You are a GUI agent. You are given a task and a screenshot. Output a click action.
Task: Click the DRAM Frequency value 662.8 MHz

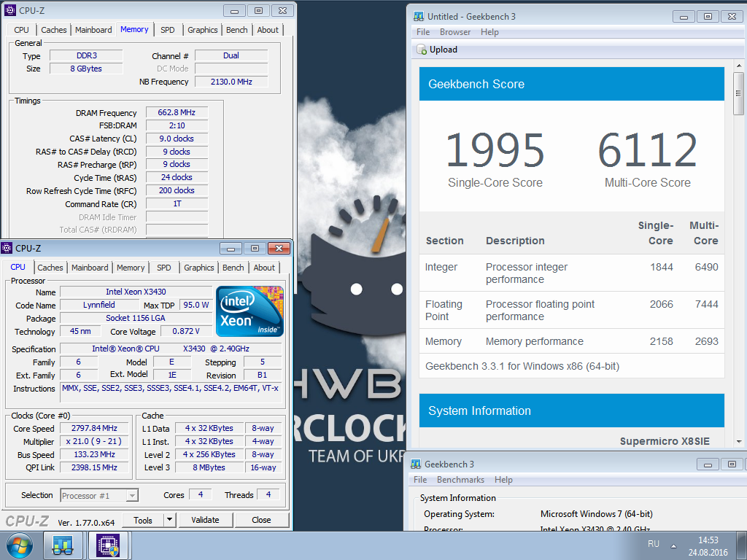point(177,112)
